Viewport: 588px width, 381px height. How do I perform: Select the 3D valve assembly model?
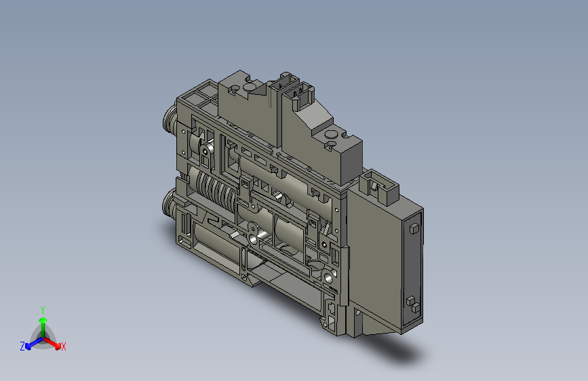click(x=293, y=203)
